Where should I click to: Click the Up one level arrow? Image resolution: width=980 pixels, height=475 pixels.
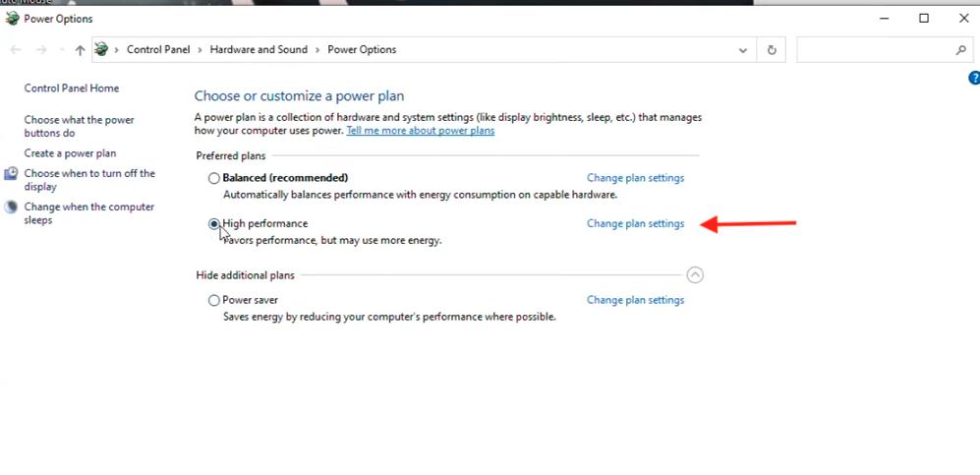[x=80, y=50]
